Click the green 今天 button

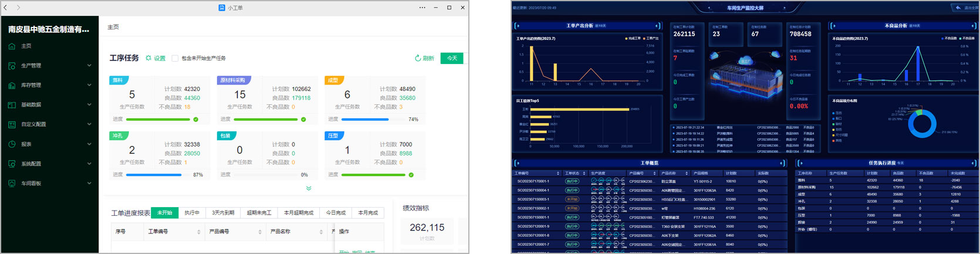click(x=451, y=58)
